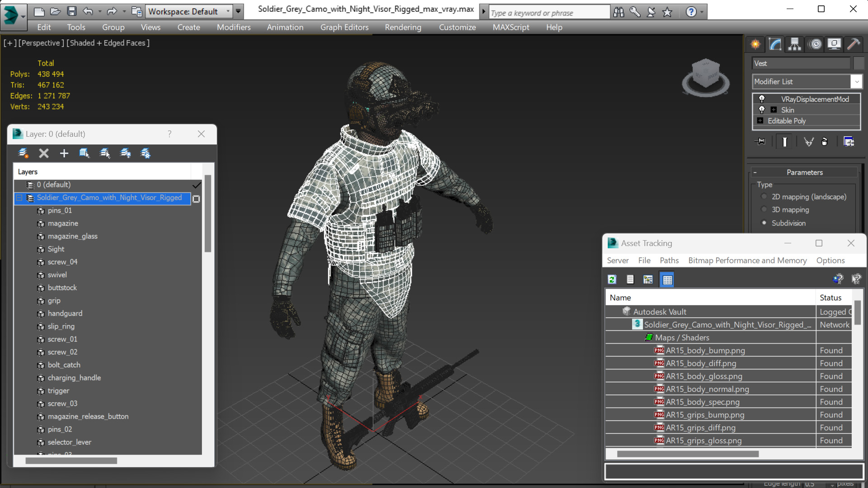Click the binoculars search icon
Viewport: 868px width, 488px height.
[619, 12]
